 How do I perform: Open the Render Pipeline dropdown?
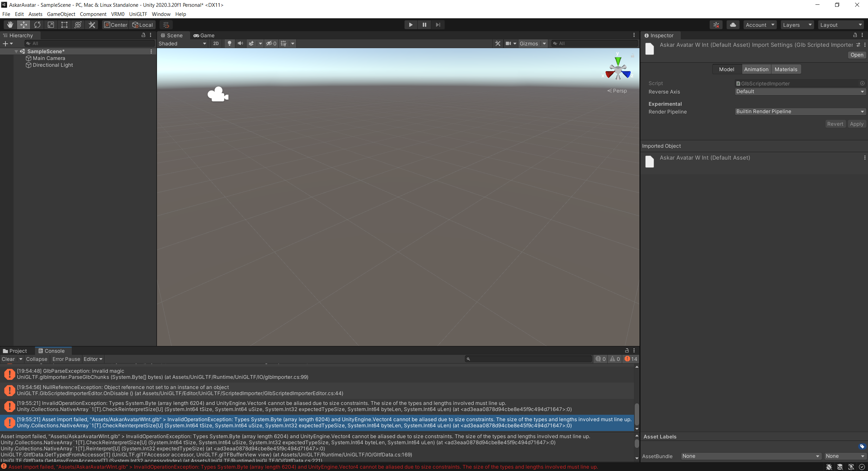click(x=800, y=111)
